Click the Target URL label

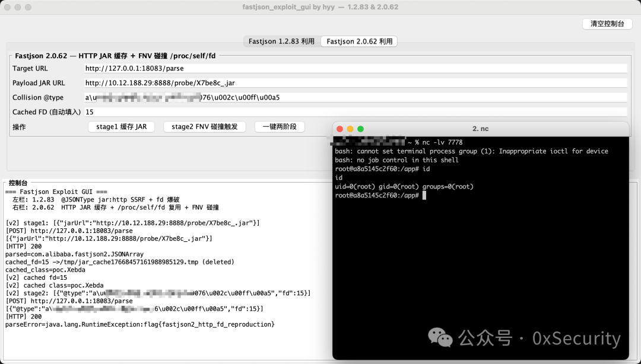(x=30, y=68)
